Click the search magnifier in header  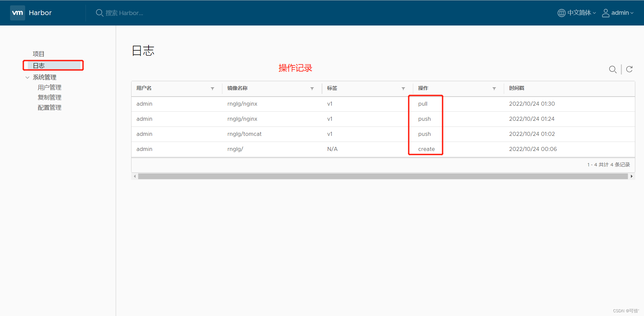[100, 13]
